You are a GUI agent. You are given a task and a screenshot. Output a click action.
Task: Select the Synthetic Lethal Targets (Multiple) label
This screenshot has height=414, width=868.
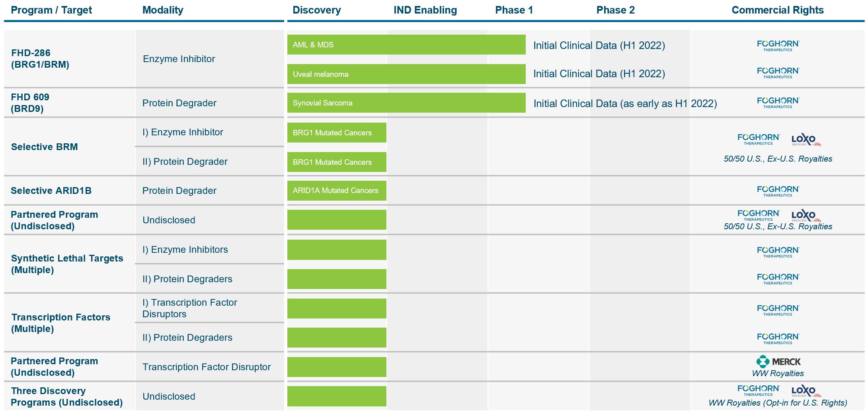[67, 264]
